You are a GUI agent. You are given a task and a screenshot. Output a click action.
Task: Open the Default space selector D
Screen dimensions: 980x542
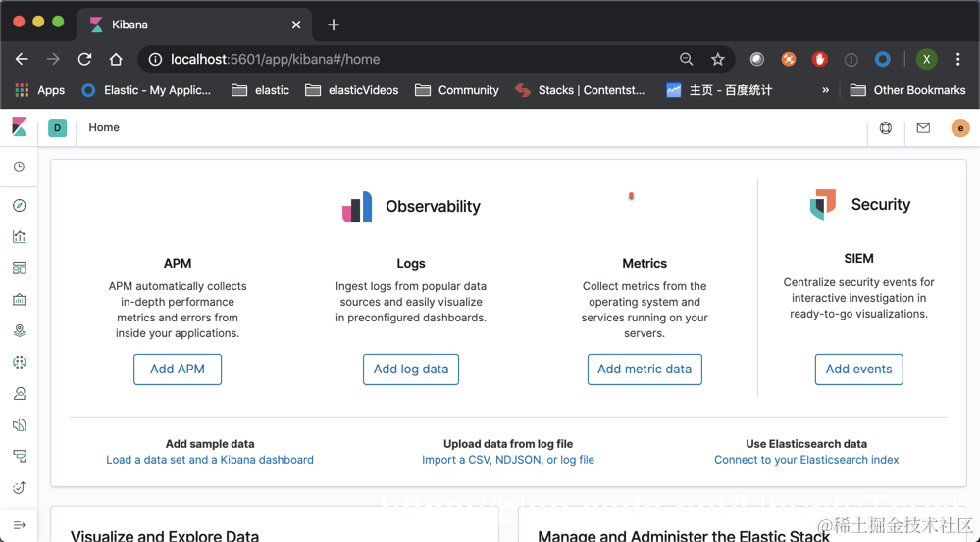[58, 128]
